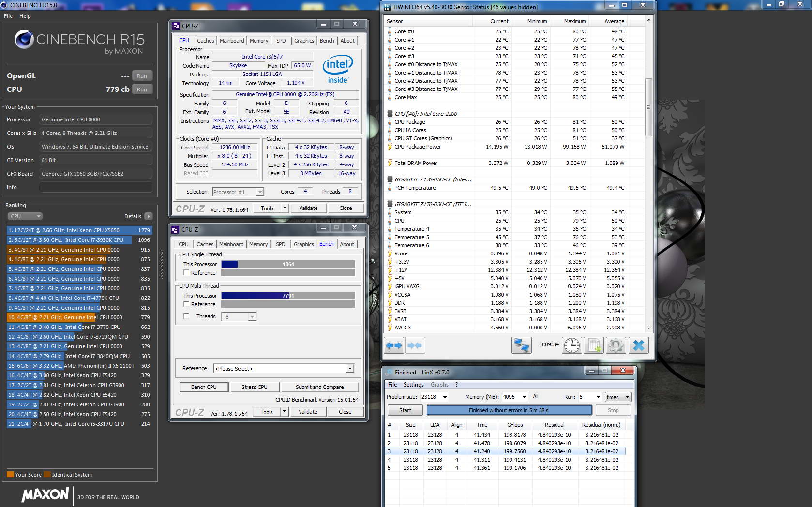
Task: Select LinX result row with GFlops 198.8178
Action: pyautogui.click(x=505, y=435)
